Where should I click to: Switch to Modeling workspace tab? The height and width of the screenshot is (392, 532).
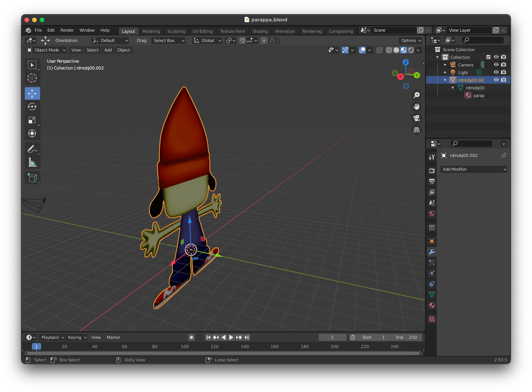(151, 31)
